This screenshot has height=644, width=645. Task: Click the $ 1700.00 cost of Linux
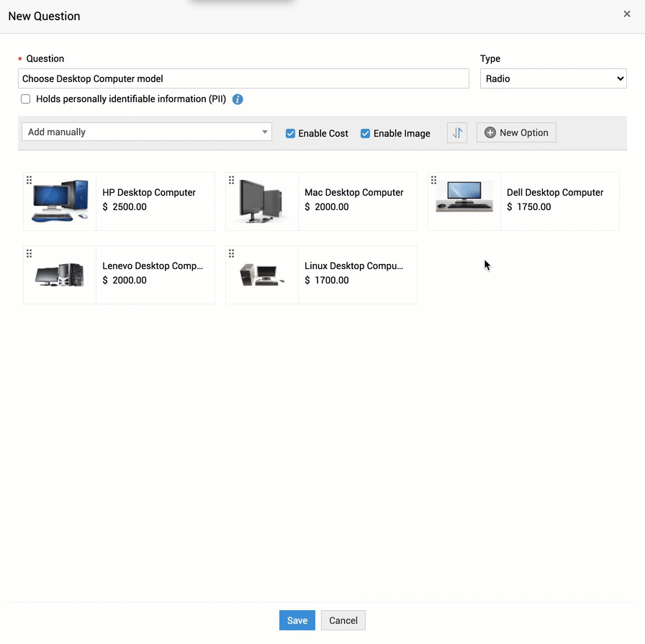point(327,281)
